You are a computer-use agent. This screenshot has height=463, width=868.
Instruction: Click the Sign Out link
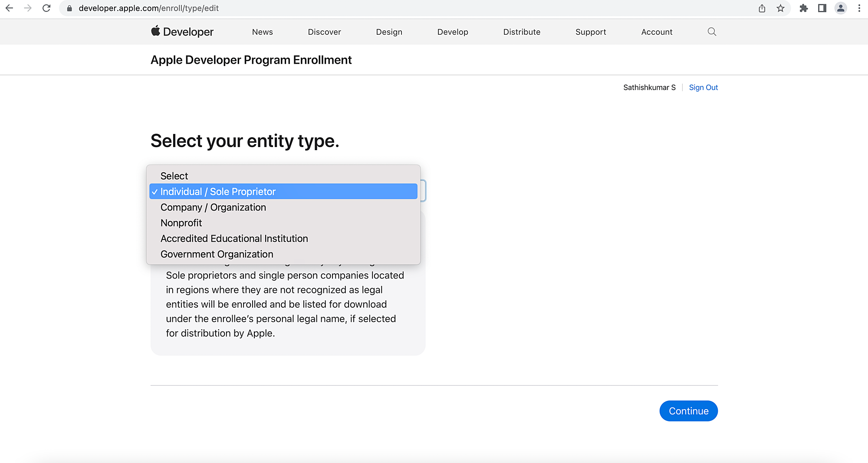(x=703, y=88)
